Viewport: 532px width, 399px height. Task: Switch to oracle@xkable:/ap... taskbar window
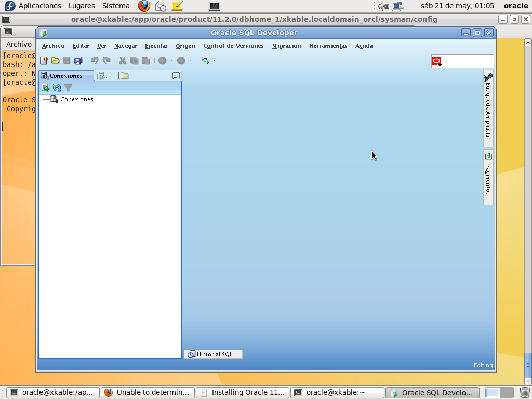(54, 393)
